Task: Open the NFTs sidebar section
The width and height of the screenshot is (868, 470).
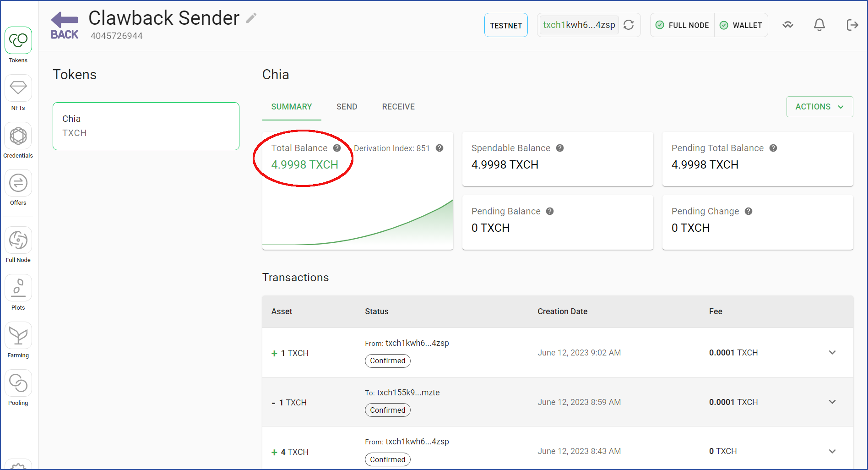Action: tap(18, 93)
